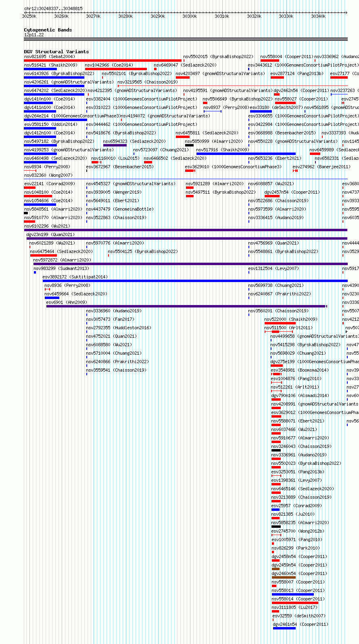This screenshot has width=359, height=644.
Task: Click the nsv516421 (Shaikh2009) variant label
Action: coord(51,65)
